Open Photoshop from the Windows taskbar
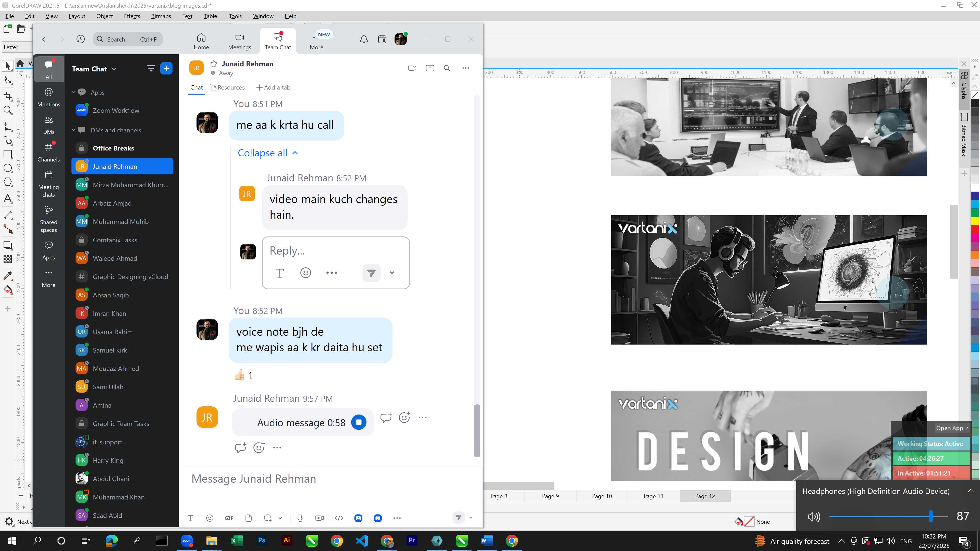Image resolution: width=980 pixels, height=551 pixels. click(x=262, y=540)
